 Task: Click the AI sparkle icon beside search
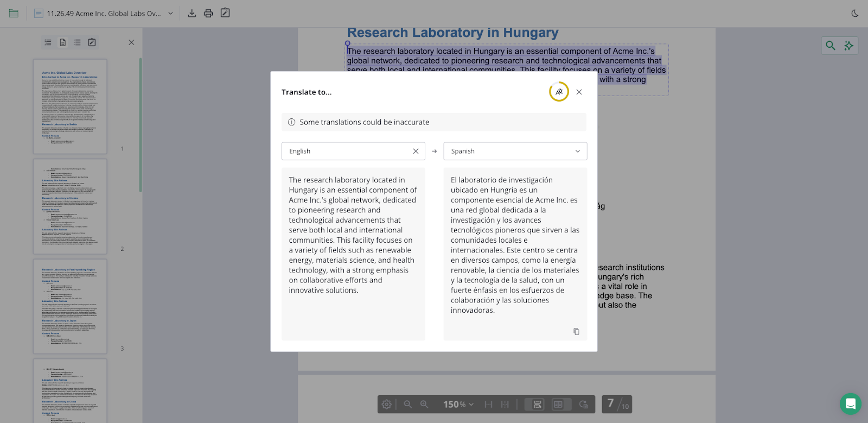849,46
